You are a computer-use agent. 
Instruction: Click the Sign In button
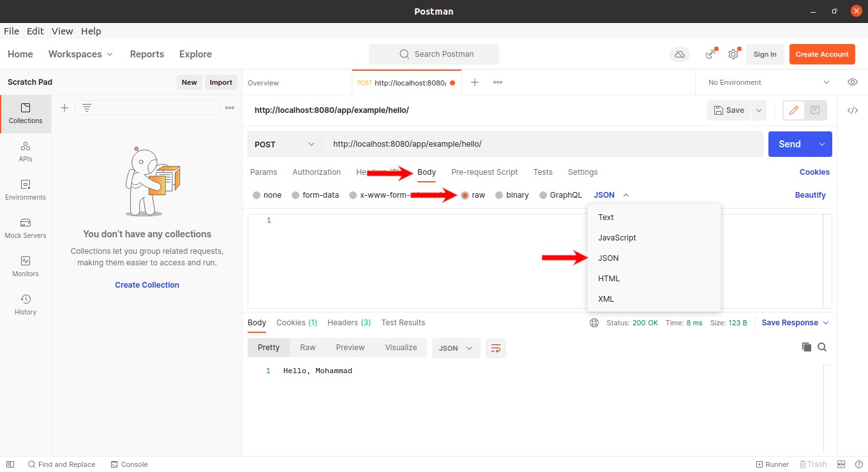click(x=765, y=54)
